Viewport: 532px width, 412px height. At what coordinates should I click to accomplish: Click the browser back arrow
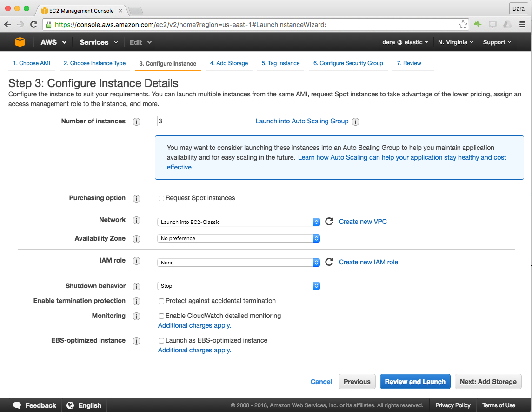8,25
